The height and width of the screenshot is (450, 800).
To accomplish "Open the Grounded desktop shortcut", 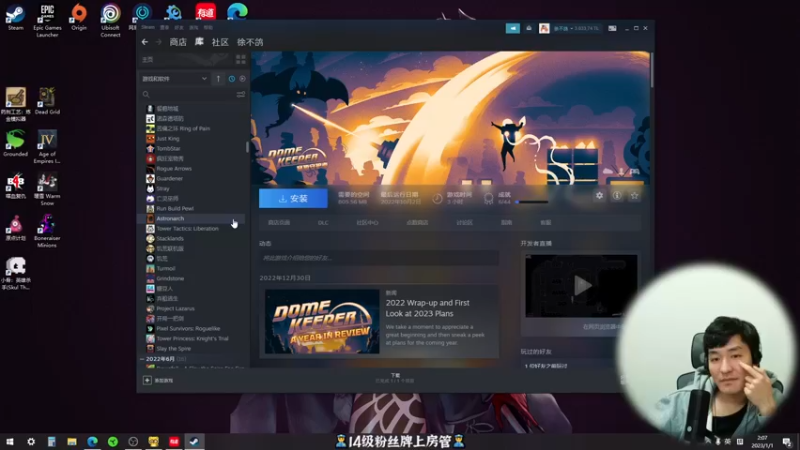I will pos(15,143).
